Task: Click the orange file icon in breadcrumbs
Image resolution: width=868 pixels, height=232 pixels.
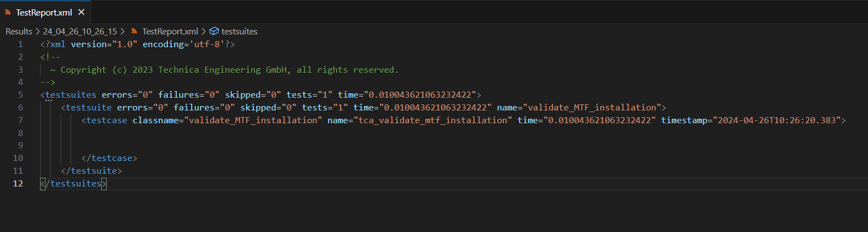Action: tap(134, 32)
